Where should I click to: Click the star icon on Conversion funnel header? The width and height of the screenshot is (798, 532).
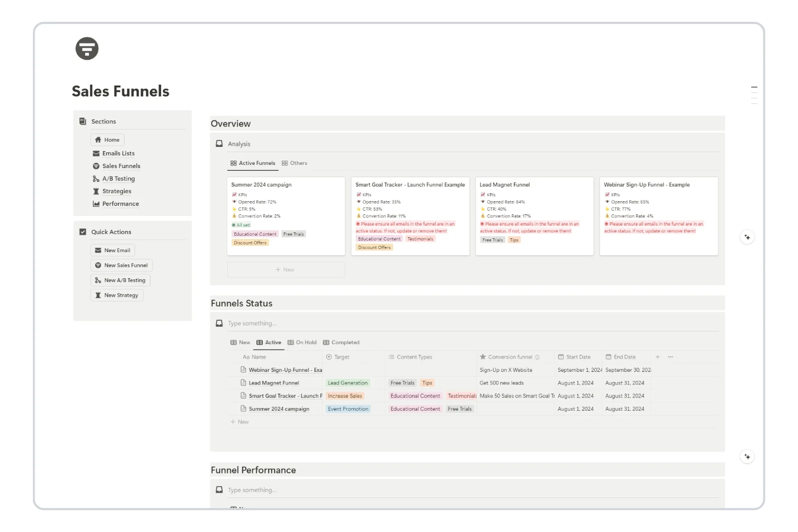[x=483, y=356]
